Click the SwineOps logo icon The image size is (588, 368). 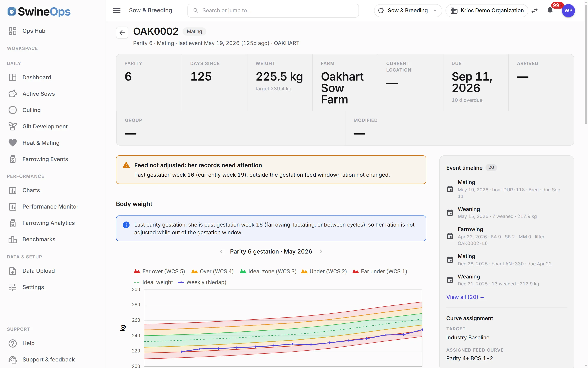[x=11, y=11]
